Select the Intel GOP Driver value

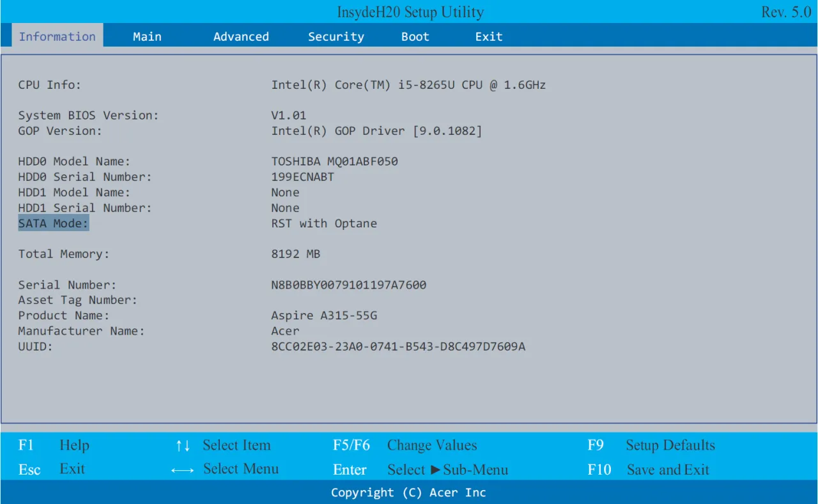tap(376, 131)
